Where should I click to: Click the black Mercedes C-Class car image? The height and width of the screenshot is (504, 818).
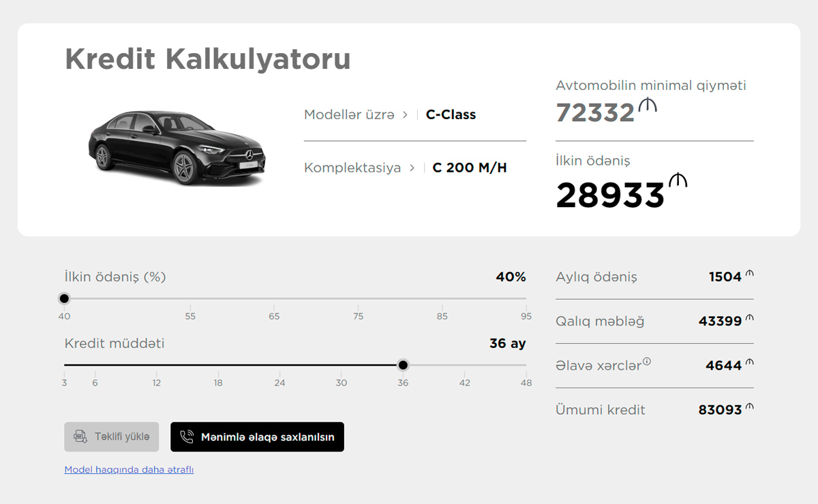click(x=177, y=147)
